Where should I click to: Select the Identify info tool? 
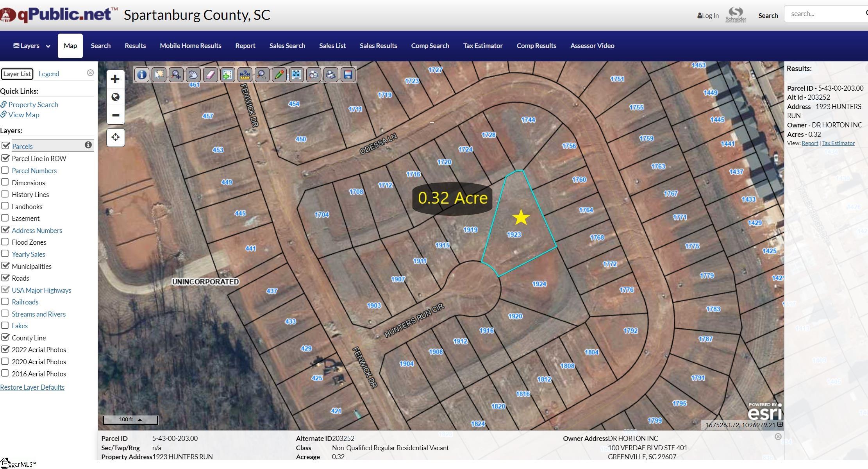[142, 74]
